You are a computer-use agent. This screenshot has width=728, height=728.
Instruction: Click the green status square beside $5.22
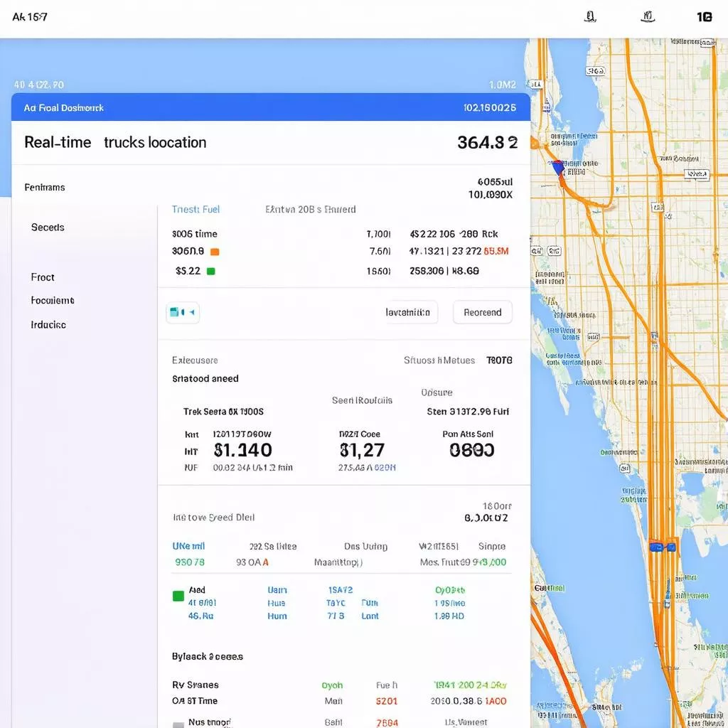coord(210,271)
